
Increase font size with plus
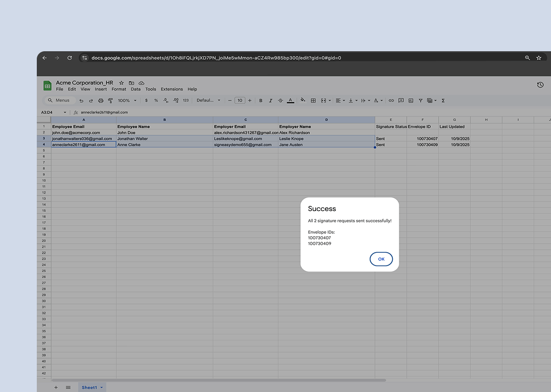tap(250, 100)
